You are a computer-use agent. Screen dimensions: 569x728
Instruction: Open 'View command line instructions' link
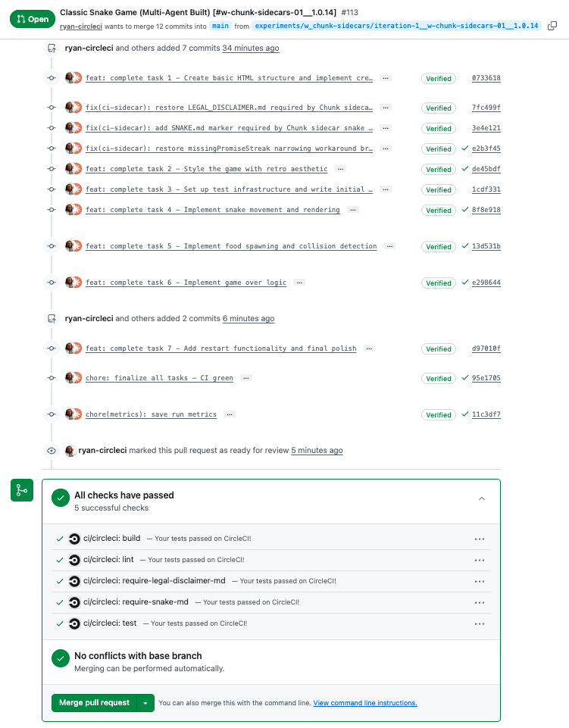(365, 703)
